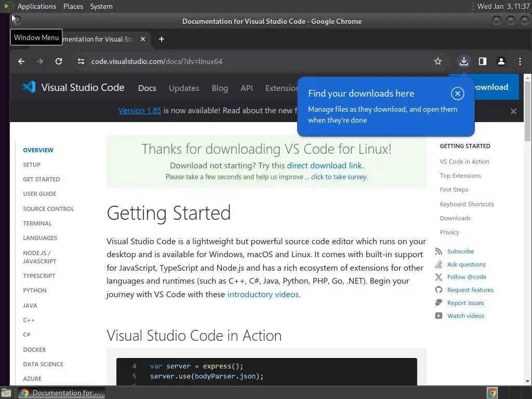Jump to VS Code in Action section
The width and height of the screenshot is (532, 399).
[464, 162]
